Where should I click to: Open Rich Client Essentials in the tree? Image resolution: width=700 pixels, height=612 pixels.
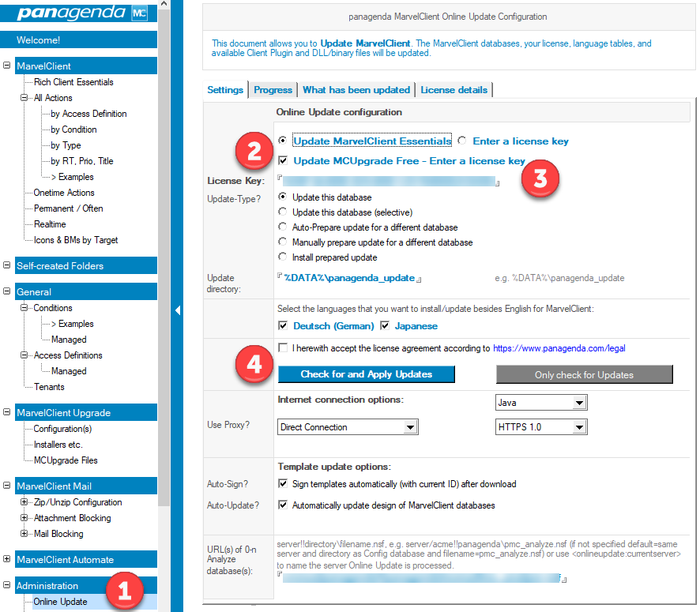(73, 82)
